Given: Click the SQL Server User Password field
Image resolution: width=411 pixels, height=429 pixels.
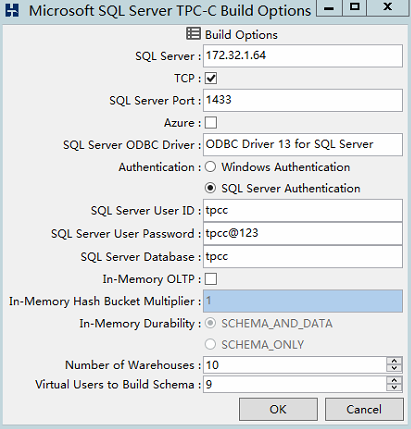Looking at the screenshot, I should tap(303, 233).
